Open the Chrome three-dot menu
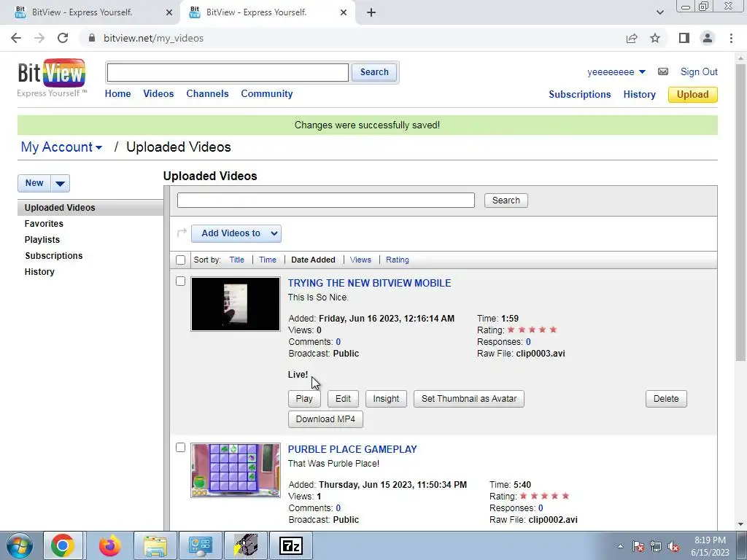 731,38
